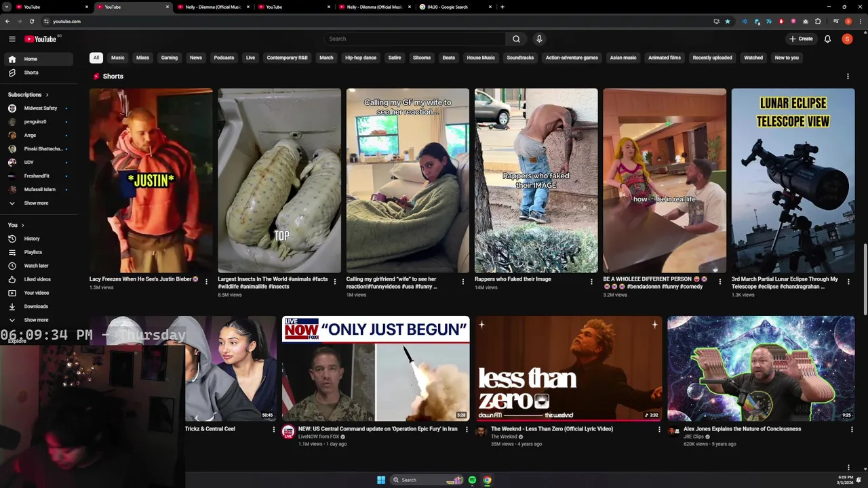The width and height of the screenshot is (868, 488).
Task: Reload the page in browser
Action: pos(31,21)
